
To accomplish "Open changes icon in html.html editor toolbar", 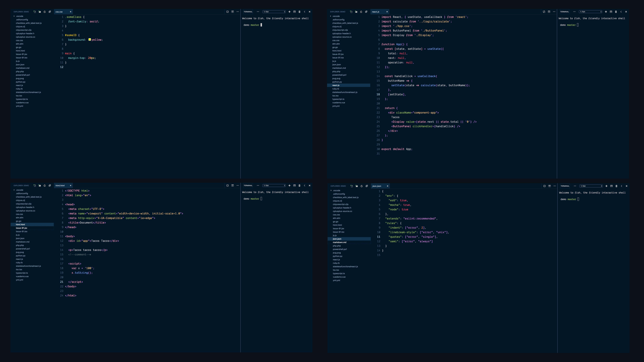I will point(228,186).
